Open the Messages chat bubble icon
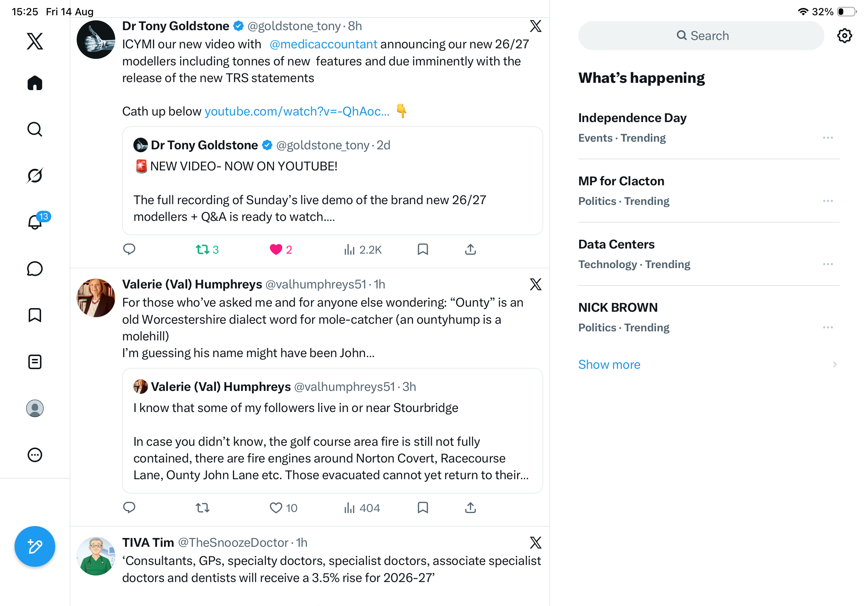Screen dimensions: 868x606 (x=35, y=268)
